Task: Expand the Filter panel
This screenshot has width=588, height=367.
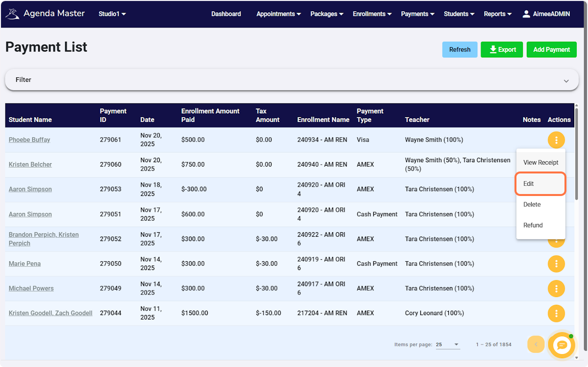Action: [292, 79]
